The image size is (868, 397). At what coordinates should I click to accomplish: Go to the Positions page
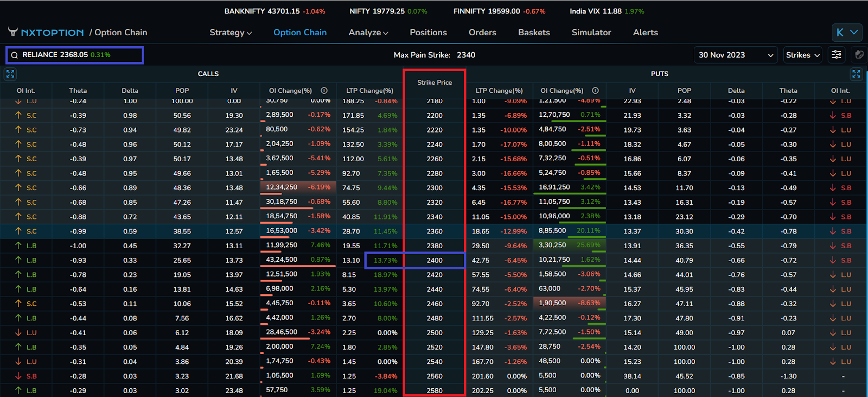point(428,33)
